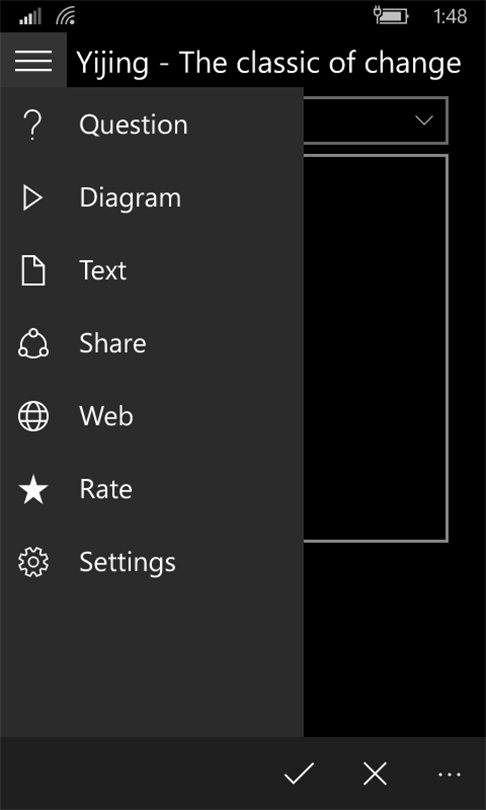This screenshot has width=486, height=810.
Task: Cancel with the X button
Action: coord(375,774)
